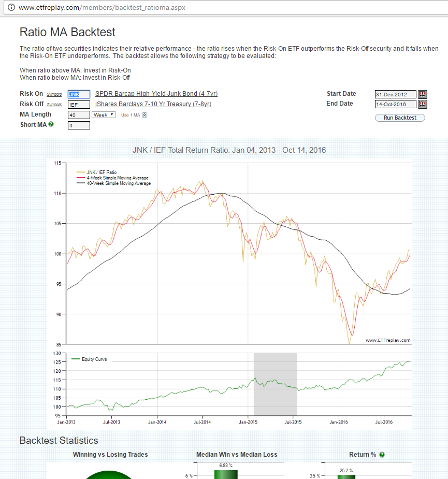Click the site info icon in address bar
This screenshot has width=448, height=479.
[11, 7]
